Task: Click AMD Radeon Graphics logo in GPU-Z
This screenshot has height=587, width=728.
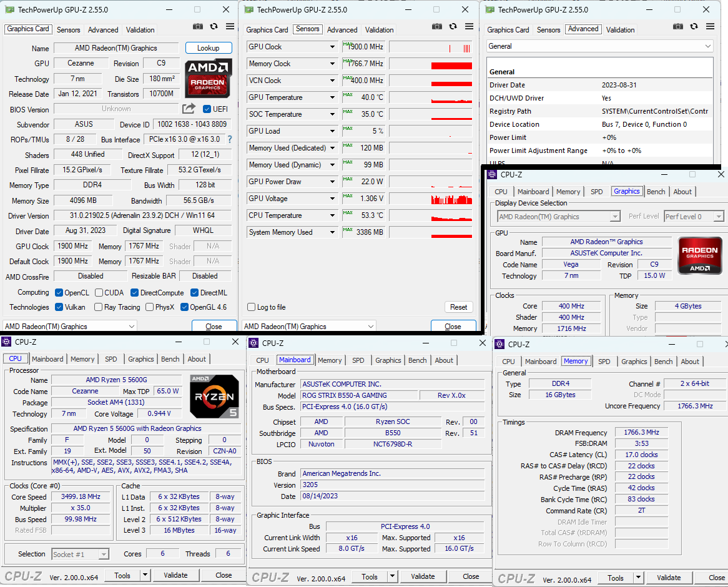Action: point(209,78)
